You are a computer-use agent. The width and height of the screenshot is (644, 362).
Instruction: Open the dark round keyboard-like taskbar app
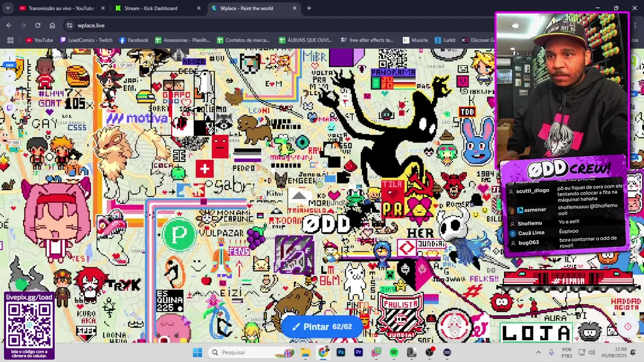[447, 352]
